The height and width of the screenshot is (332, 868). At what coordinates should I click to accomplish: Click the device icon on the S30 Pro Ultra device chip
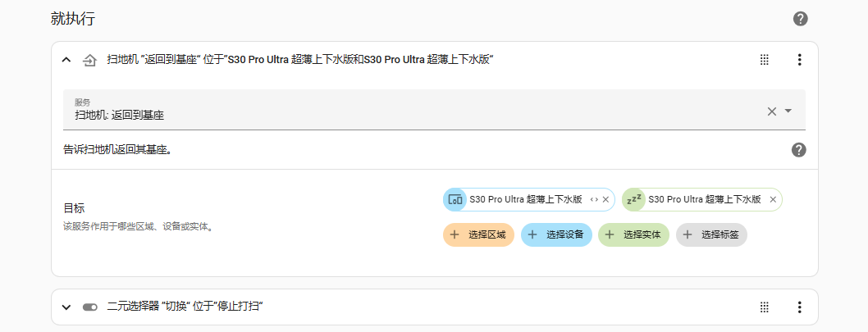[x=455, y=199]
